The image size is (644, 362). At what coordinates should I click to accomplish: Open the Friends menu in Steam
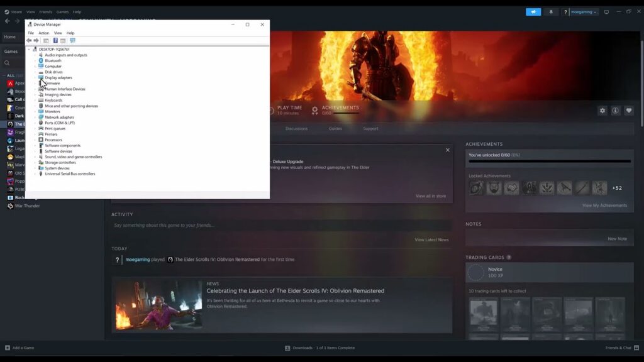[45, 12]
